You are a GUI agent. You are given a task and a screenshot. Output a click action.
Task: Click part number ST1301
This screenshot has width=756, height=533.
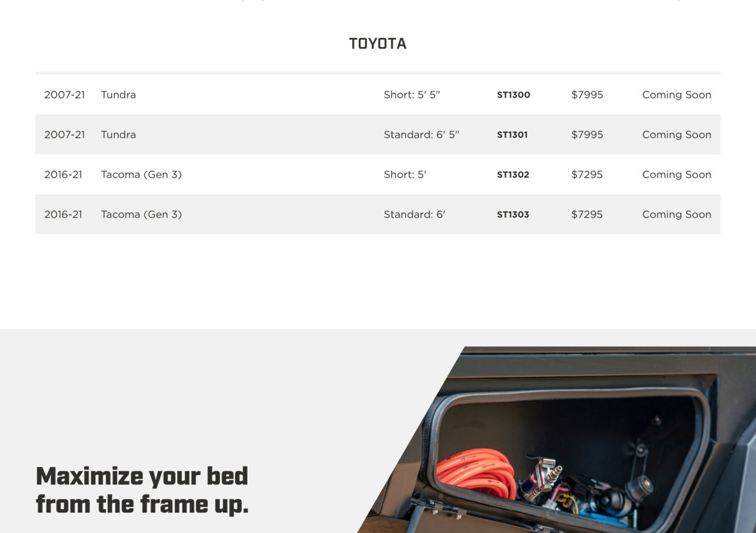[512, 135]
